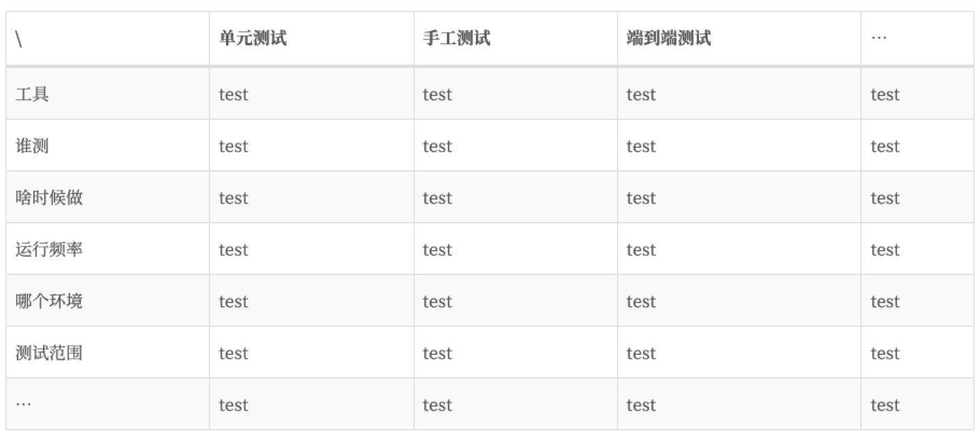Click 啥时候做 row cell under 端到端测试
The width and height of the screenshot is (980, 440).
pyautogui.click(x=641, y=198)
